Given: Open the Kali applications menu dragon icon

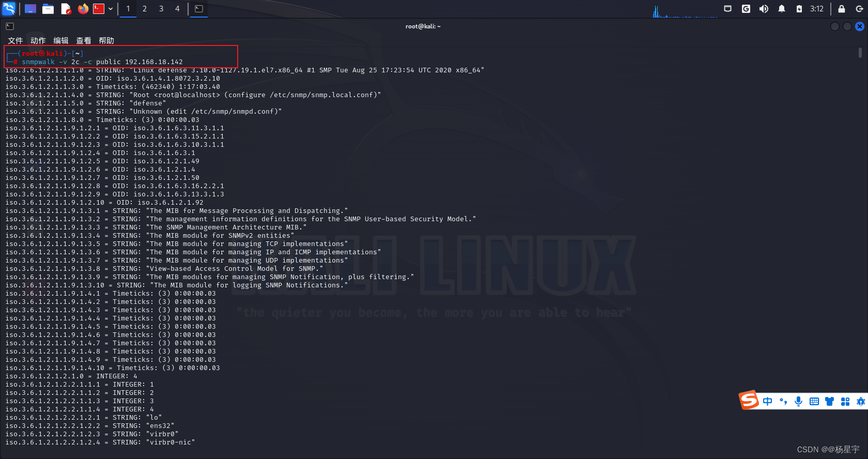Looking at the screenshot, I should [x=9, y=8].
